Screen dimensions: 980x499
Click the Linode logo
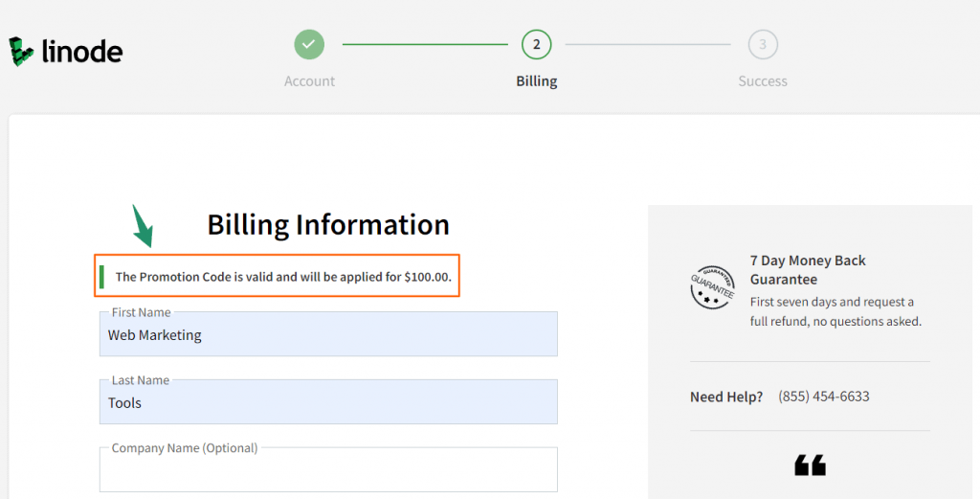coord(66,52)
